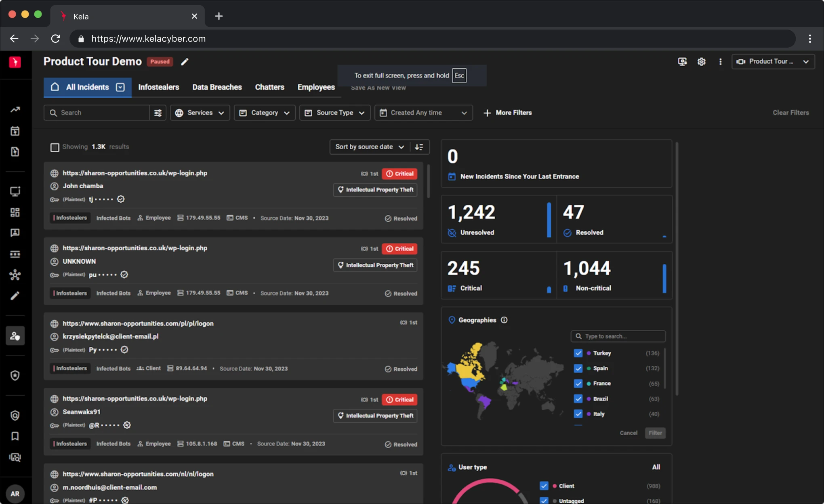Open the monitor icon in the sidebar
The image size is (824, 504).
15,191
